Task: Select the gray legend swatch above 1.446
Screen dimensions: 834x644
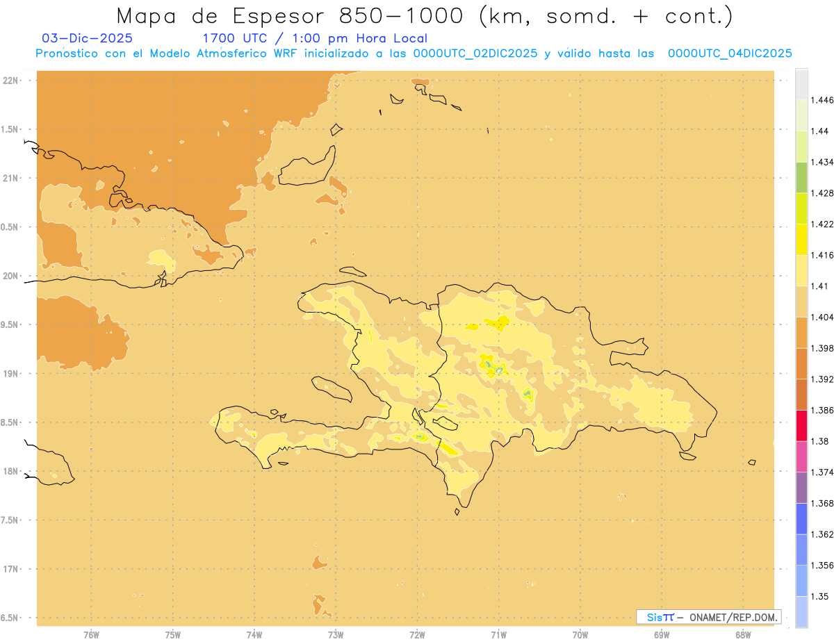Action: click(x=801, y=85)
